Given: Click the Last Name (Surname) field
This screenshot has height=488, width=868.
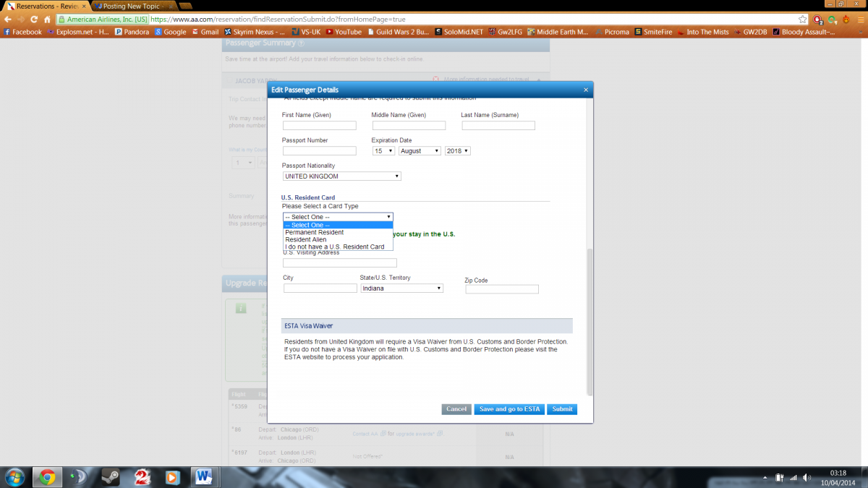Looking at the screenshot, I should pyautogui.click(x=498, y=126).
